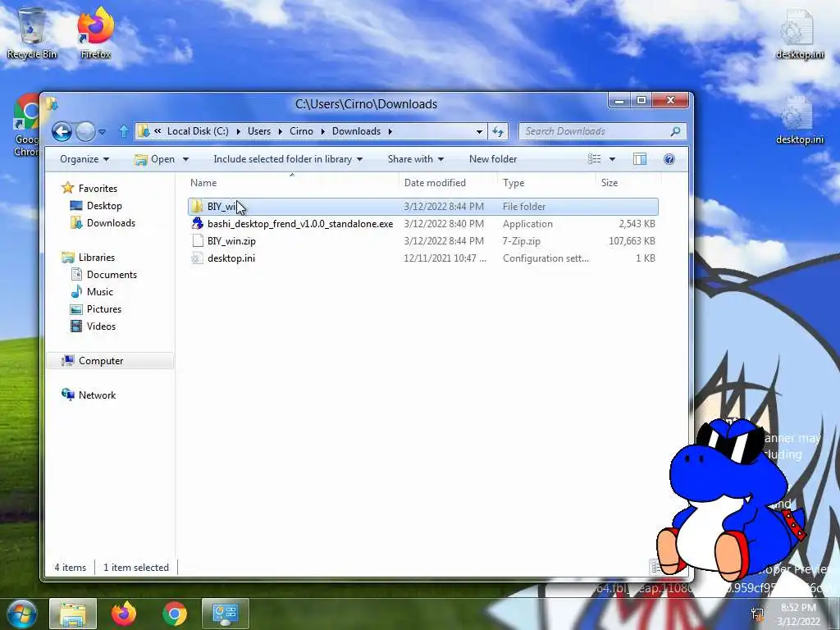Select Libraries in navigation pane
This screenshot has width=840, height=630.
97,257
